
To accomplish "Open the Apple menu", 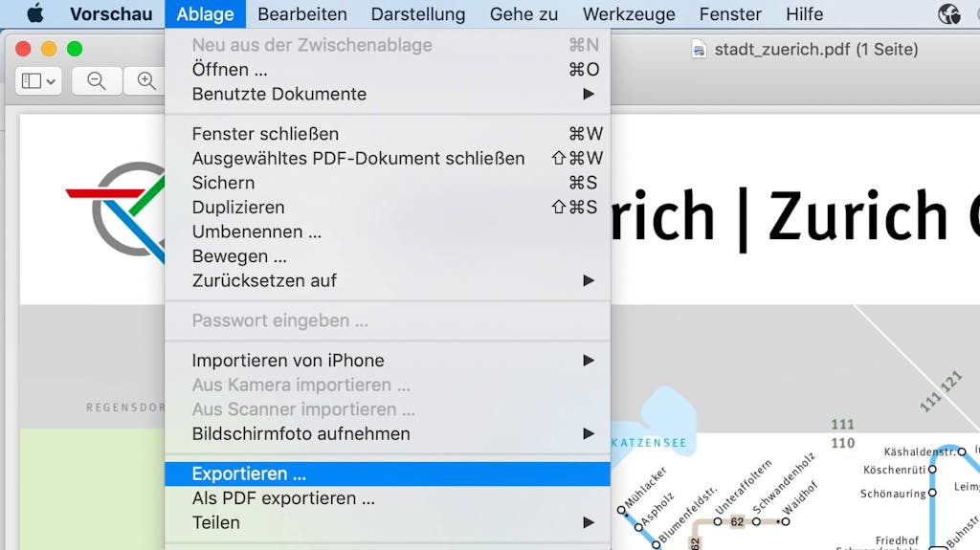I will (35, 13).
